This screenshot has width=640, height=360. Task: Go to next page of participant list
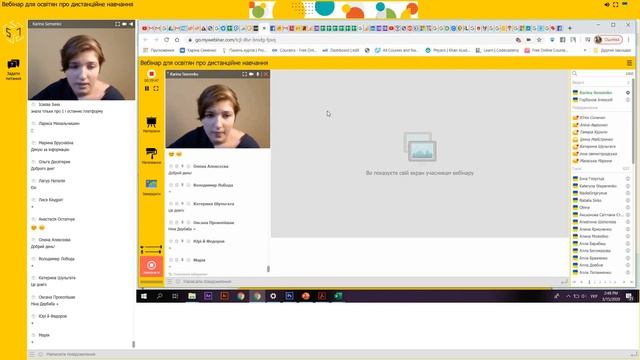624,282
